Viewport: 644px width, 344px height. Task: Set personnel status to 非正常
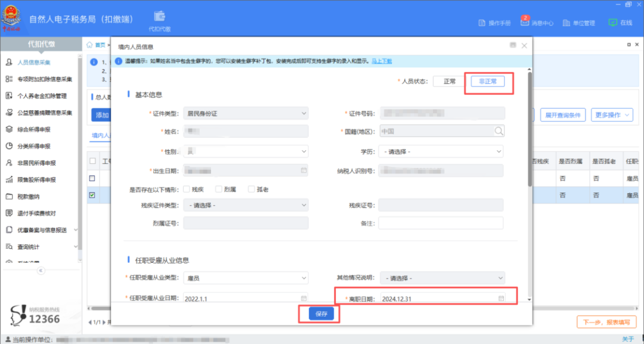click(487, 82)
